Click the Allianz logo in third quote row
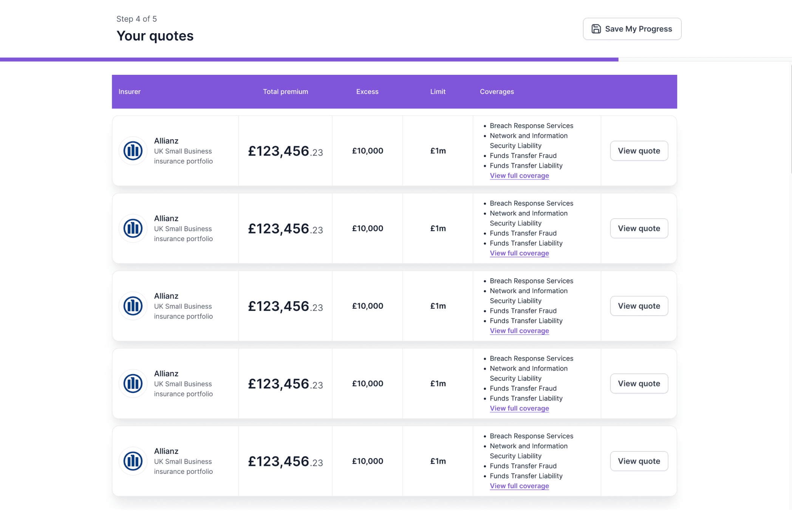Screen dimensions: 792x532 point(133,306)
